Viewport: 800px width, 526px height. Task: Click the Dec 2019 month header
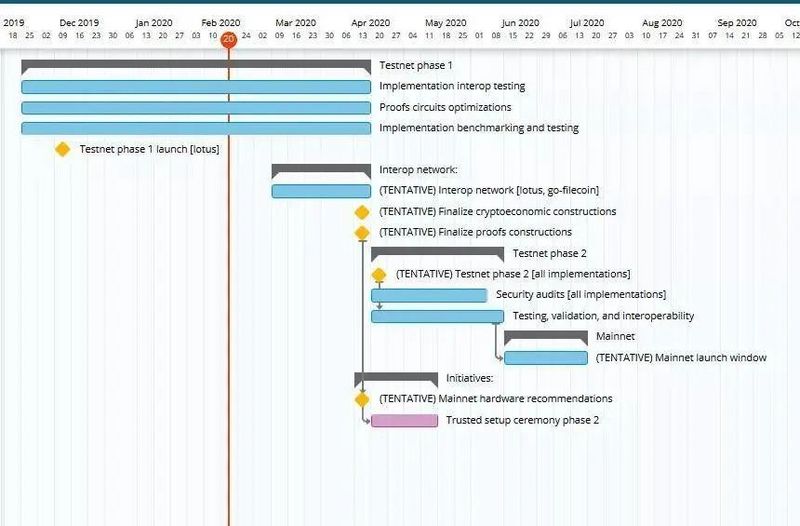click(79, 23)
